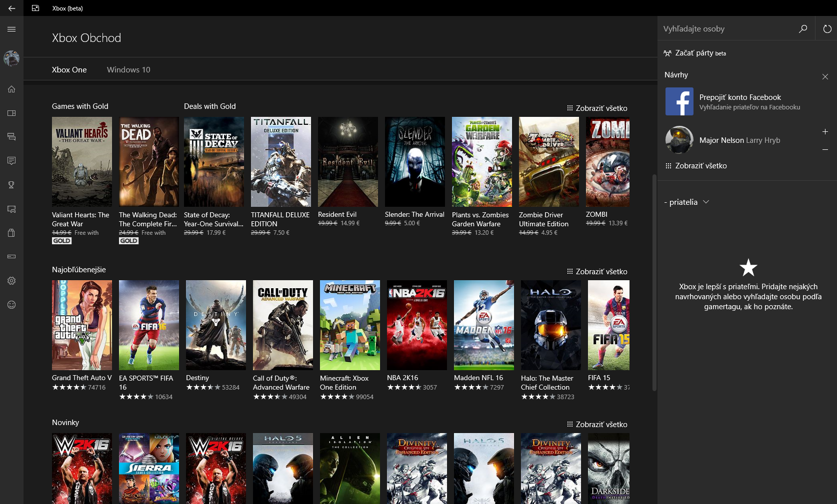Open the Connect console icon
The image size is (837, 504).
point(11,256)
